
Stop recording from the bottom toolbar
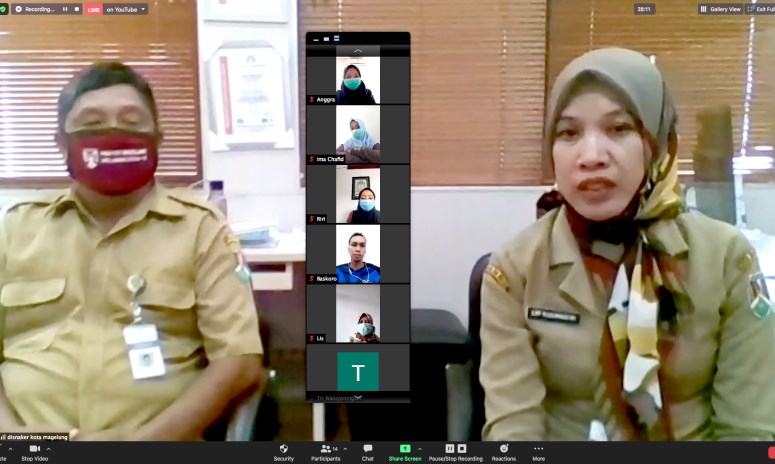click(462, 449)
